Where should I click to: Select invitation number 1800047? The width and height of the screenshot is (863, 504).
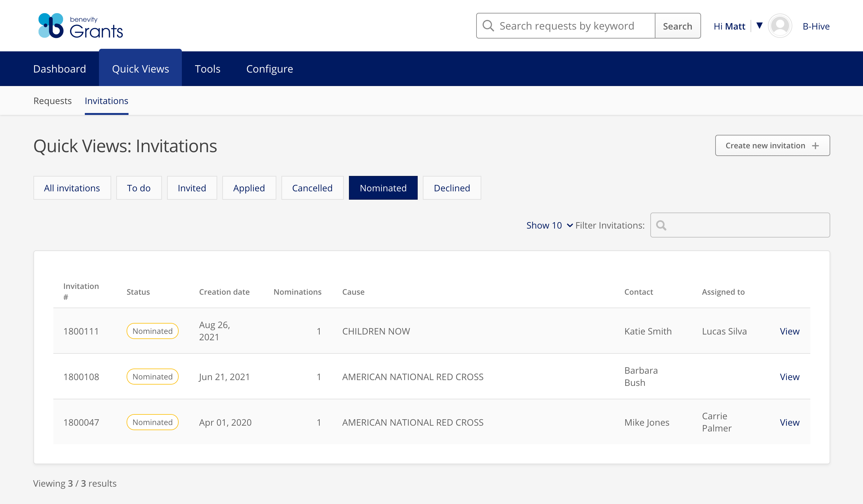tap(81, 422)
